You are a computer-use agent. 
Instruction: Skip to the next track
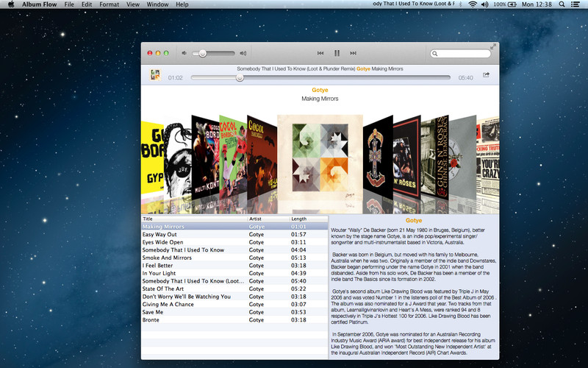pos(353,53)
